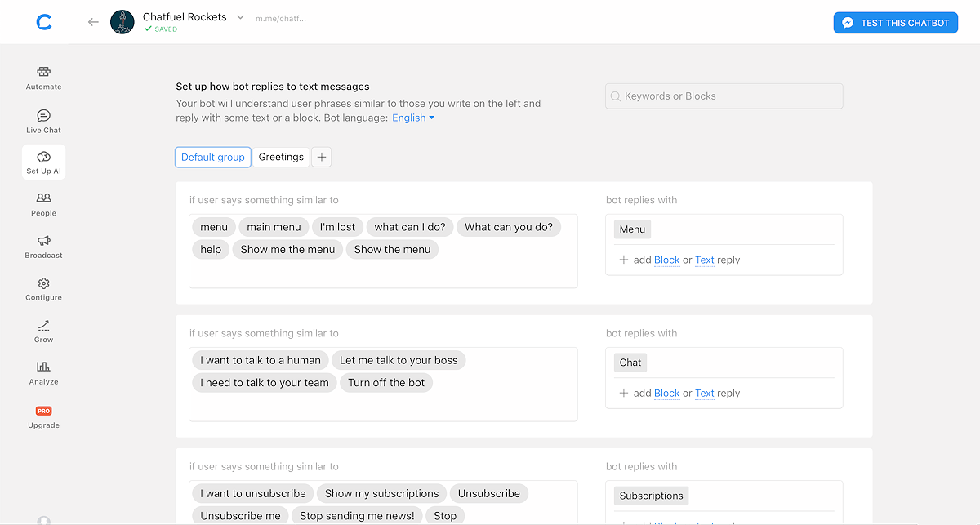Click the Keywords or Blocks search field

[x=724, y=96]
